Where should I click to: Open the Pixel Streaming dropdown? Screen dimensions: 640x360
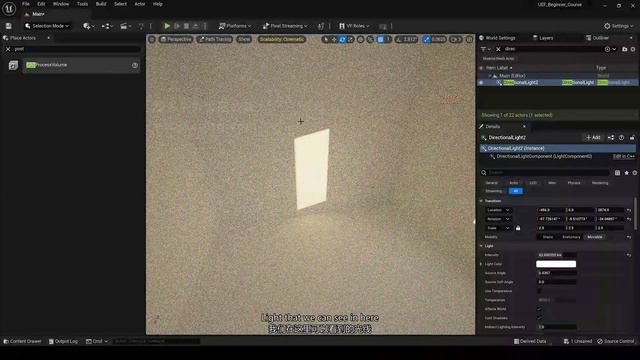pyautogui.click(x=285, y=26)
